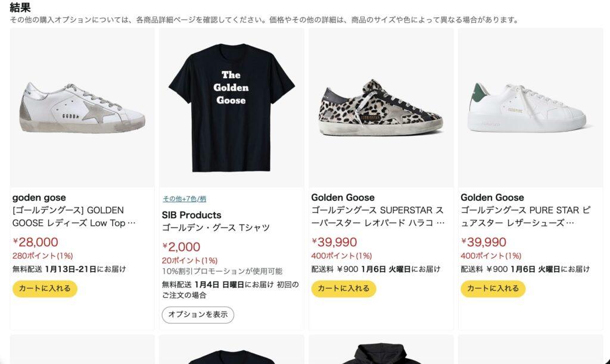Add the ¥28,000 sneaker to cart

[x=45, y=288]
